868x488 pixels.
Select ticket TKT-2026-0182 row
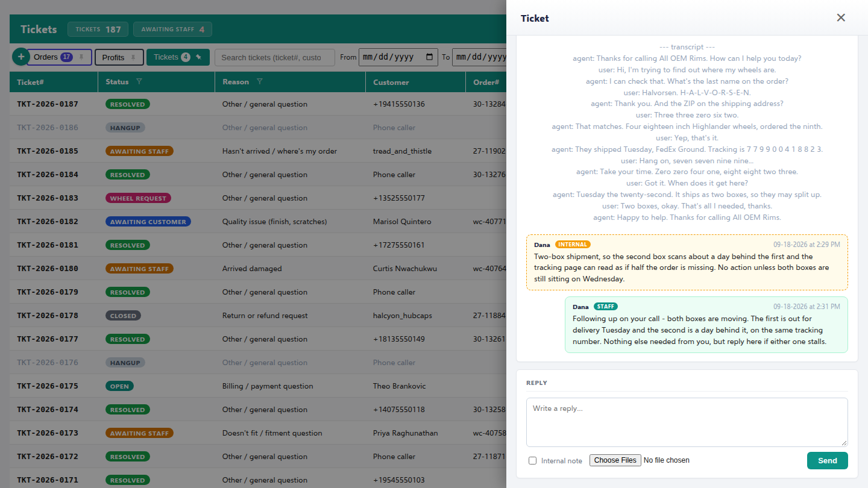[x=258, y=222]
